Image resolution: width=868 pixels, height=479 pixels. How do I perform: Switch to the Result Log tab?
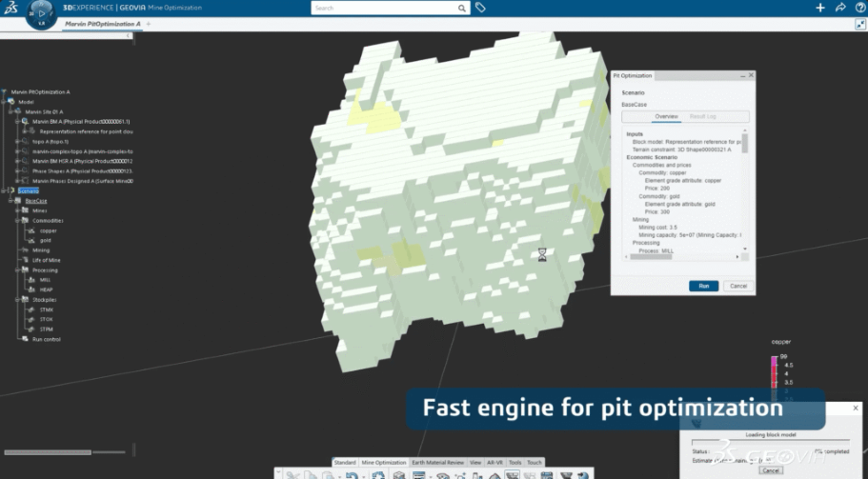tap(703, 116)
